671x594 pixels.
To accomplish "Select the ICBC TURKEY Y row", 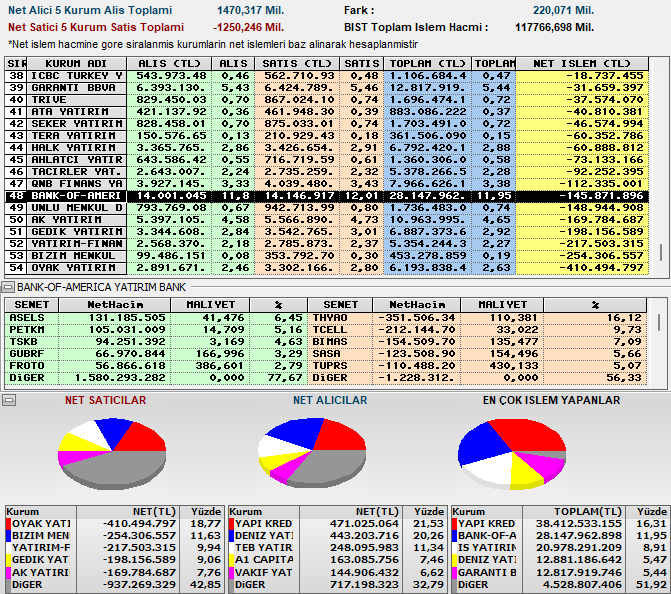I will tap(327, 76).
